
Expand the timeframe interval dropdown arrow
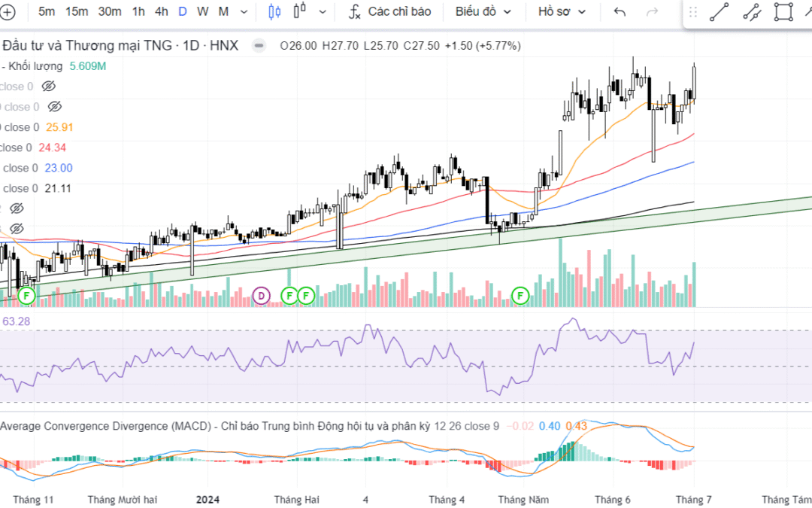click(x=244, y=12)
